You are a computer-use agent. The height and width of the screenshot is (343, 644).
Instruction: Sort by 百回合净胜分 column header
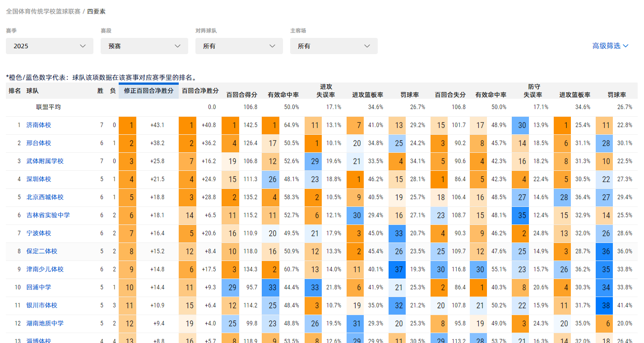point(200,91)
